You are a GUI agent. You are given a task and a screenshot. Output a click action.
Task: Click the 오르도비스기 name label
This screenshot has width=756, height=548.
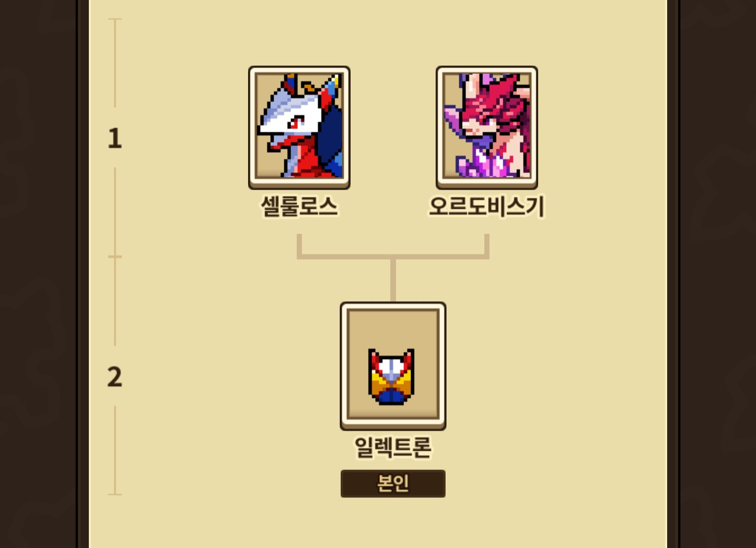click(487, 207)
